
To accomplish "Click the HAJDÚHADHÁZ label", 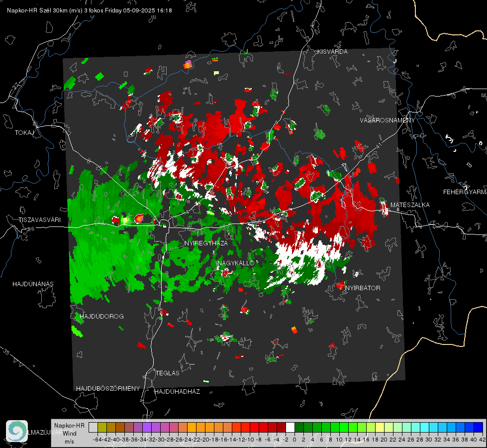I will [x=177, y=391].
